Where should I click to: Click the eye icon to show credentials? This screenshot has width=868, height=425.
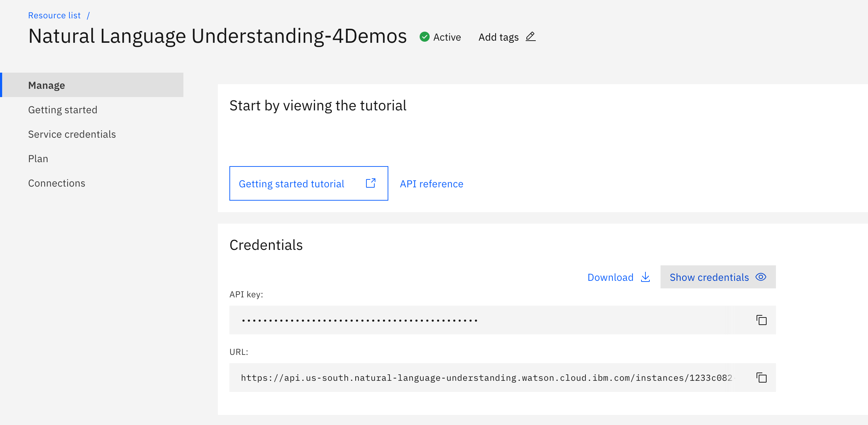click(x=762, y=277)
